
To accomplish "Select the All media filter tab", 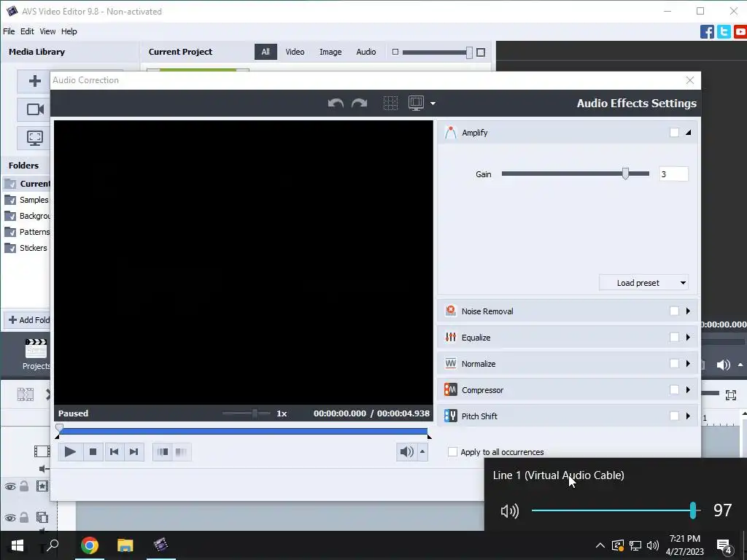I will 266,52.
